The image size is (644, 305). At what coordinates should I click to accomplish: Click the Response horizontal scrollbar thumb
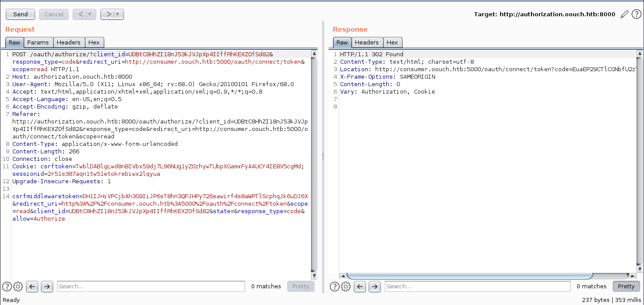coord(470,276)
